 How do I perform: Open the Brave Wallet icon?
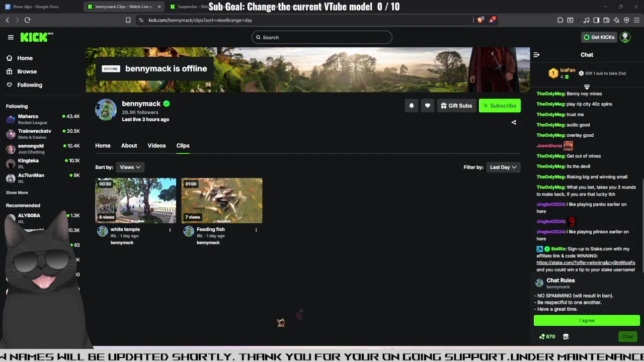click(606, 20)
